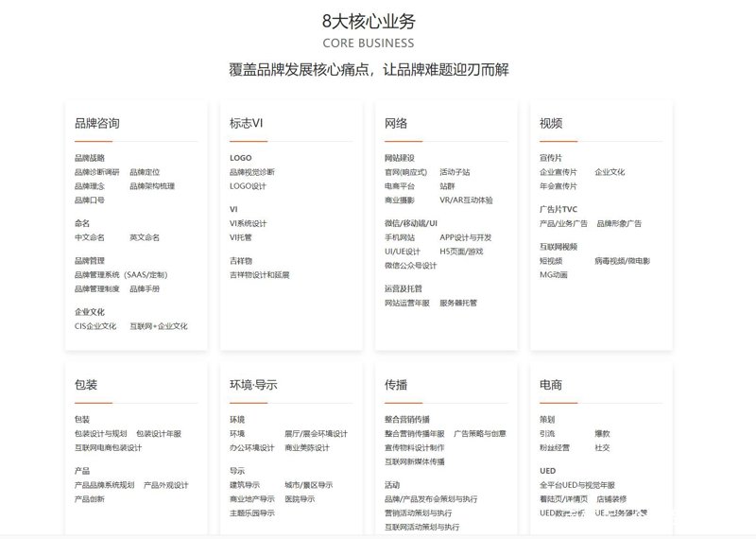Viewport: 756px width, 539px height.
Task: Click 办公环境设计
Action: point(252,448)
